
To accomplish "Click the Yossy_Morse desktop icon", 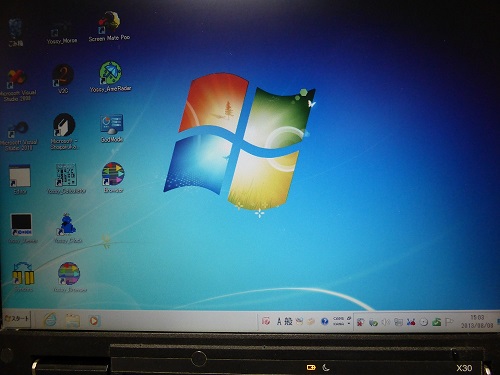I will 62,32.
